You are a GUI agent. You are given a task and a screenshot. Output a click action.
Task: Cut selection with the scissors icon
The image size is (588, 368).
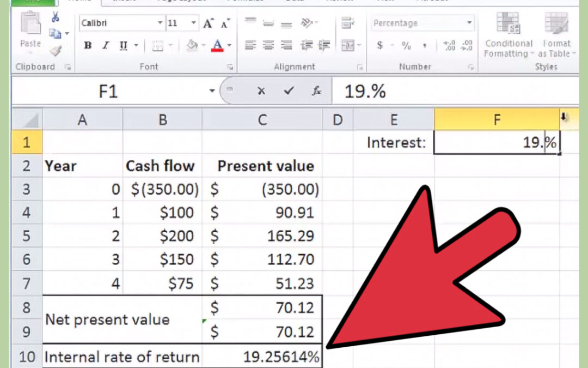tap(55, 17)
